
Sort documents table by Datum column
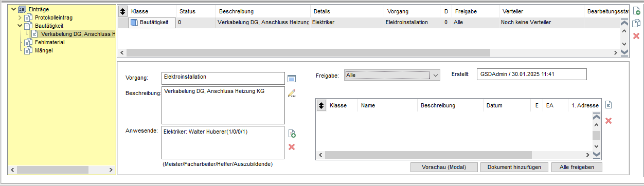pos(507,105)
